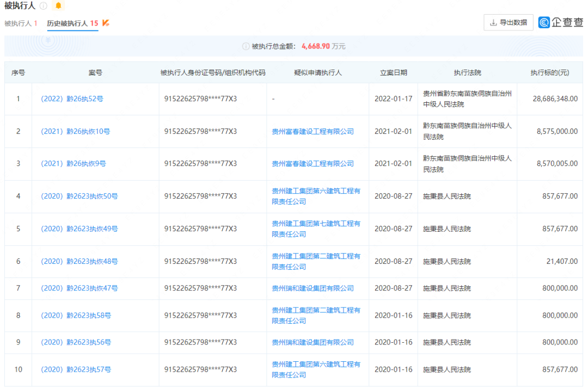This screenshot has height=389, width=588.
Task: Open 贵州建工集团第七建筑工程有限责任公司 link
Action: point(316,229)
